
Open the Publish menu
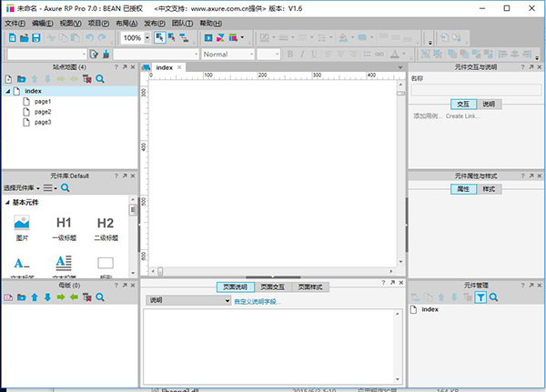tap(155, 24)
